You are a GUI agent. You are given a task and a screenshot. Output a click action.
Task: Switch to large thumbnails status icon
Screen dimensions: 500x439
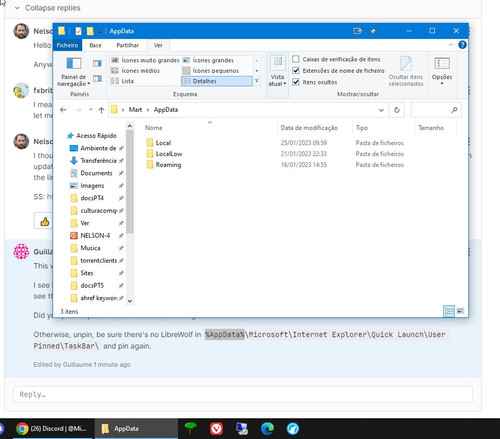click(x=460, y=311)
